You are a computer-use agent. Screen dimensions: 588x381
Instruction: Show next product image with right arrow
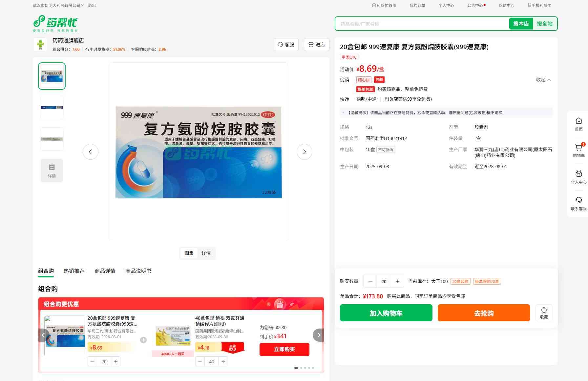pos(304,152)
